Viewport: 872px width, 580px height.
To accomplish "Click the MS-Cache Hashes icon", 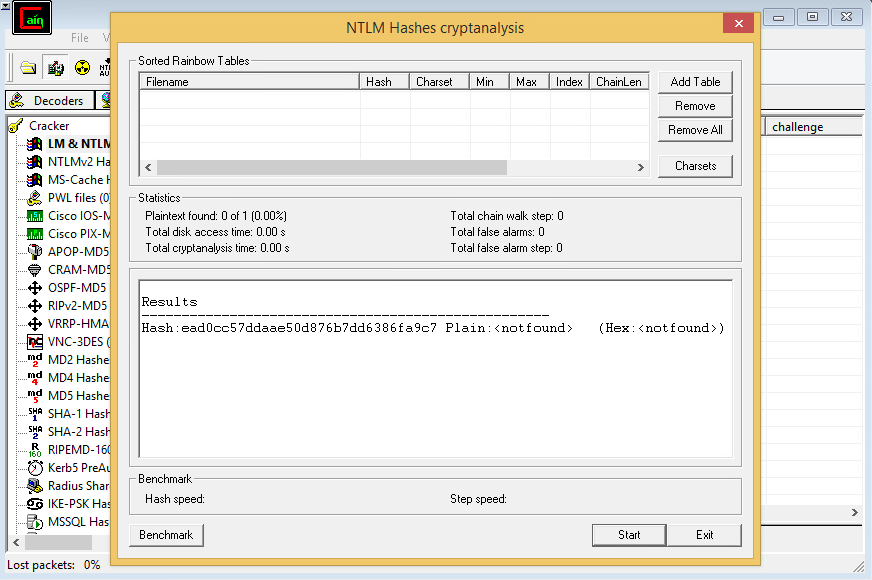I will [34, 180].
